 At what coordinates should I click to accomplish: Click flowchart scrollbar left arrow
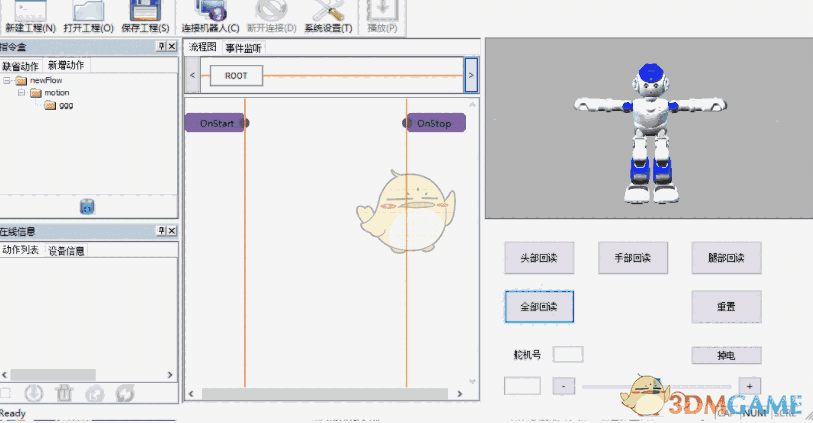point(191,394)
